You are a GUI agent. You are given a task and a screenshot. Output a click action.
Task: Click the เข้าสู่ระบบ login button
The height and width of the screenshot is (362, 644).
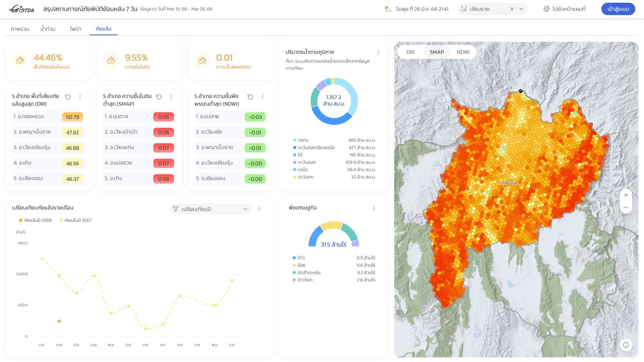pyautogui.click(x=618, y=9)
